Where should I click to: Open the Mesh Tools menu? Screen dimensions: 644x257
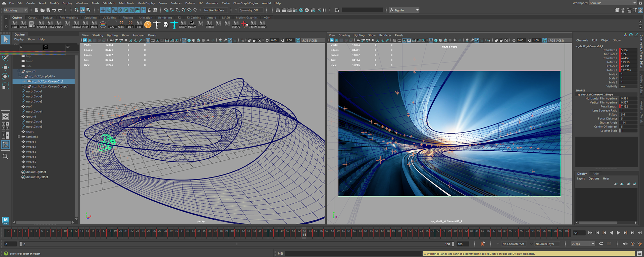(x=126, y=3)
